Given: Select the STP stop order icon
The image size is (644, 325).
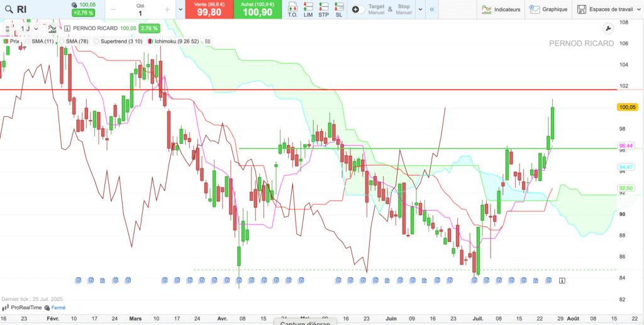Looking at the screenshot, I should click(x=323, y=9).
